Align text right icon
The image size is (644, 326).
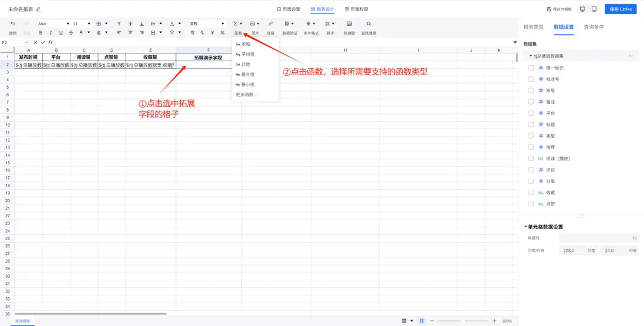tap(142, 32)
